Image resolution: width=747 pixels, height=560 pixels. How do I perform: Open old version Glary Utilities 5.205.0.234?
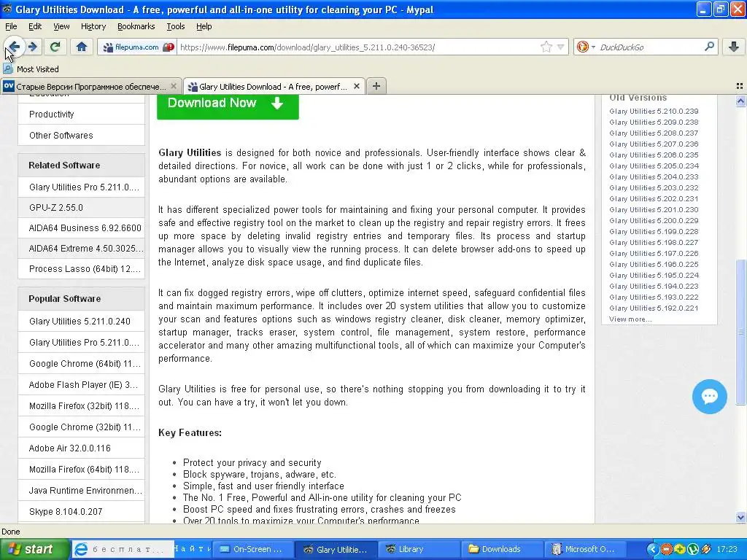click(654, 166)
